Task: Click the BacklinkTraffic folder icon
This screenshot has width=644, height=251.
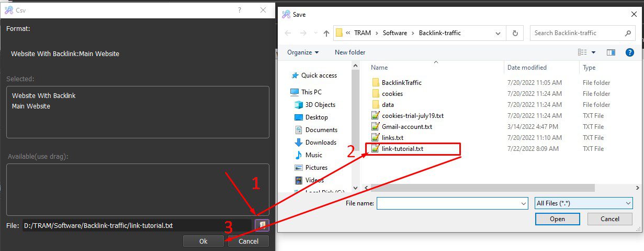Action: click(x=375, y=83)
